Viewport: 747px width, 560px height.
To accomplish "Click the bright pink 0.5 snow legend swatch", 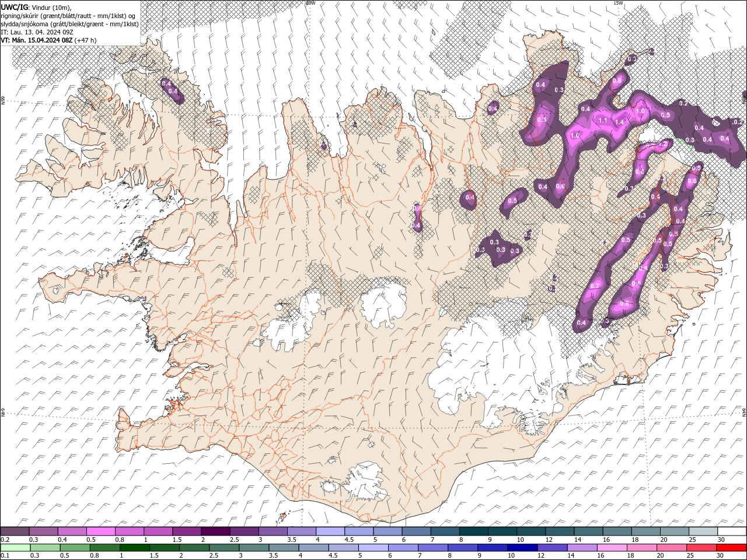I will pyautogui.click(x=100, y=531).
